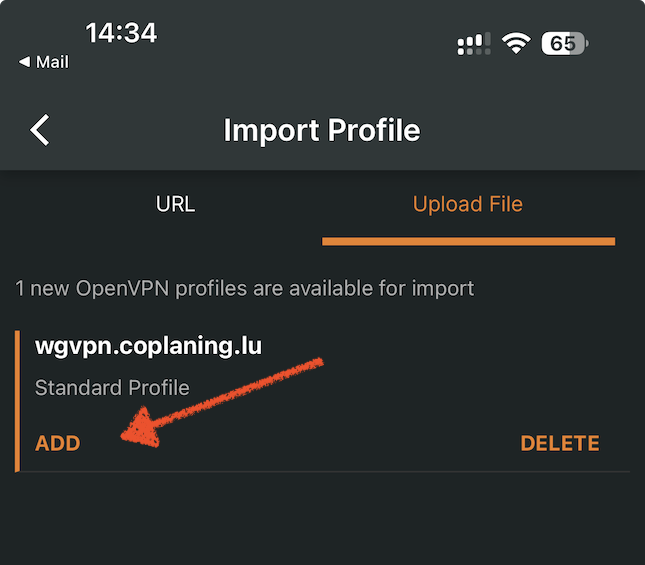Tap the Wi-Fi status icon

coord(516,43)
